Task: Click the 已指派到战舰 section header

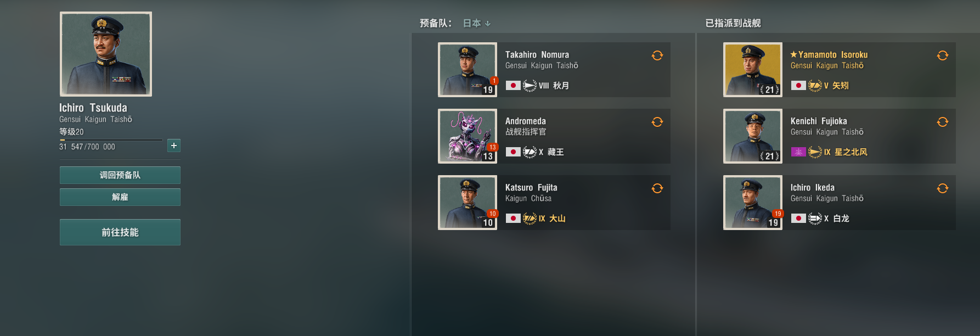Action: 733,23
